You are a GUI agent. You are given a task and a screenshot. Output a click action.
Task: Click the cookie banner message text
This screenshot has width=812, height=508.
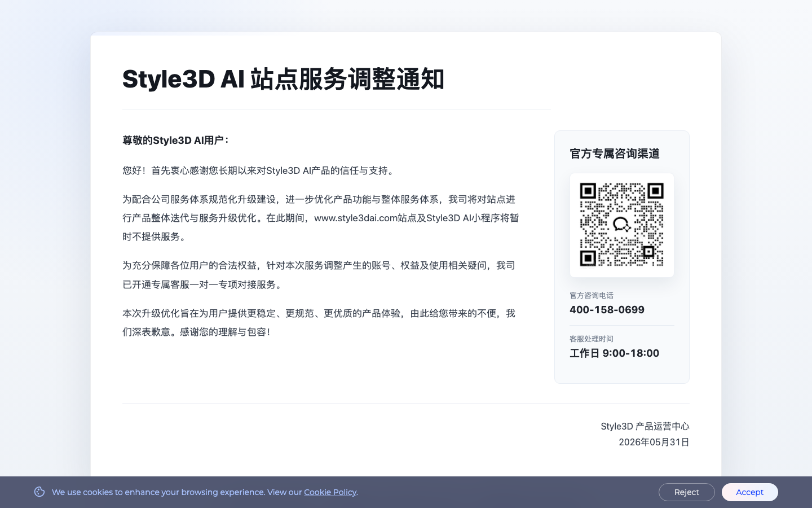pyautogui.click(x=205, y=492)
